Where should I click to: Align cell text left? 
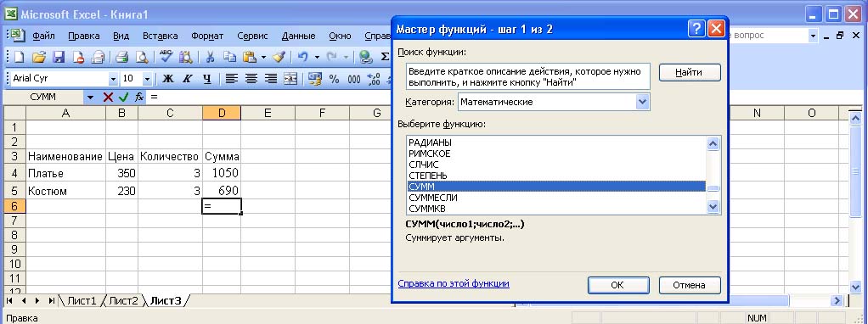[231, 79]
